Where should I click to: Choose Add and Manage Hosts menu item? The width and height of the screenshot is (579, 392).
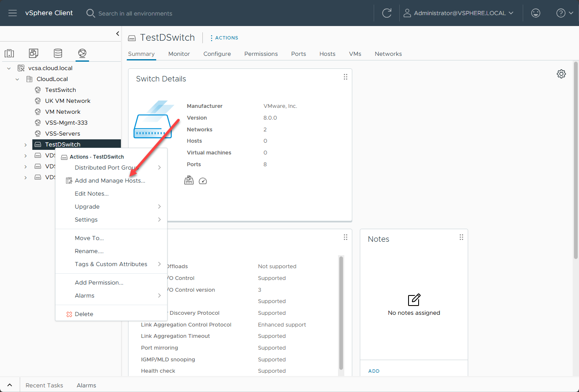[x=111, y=180]
